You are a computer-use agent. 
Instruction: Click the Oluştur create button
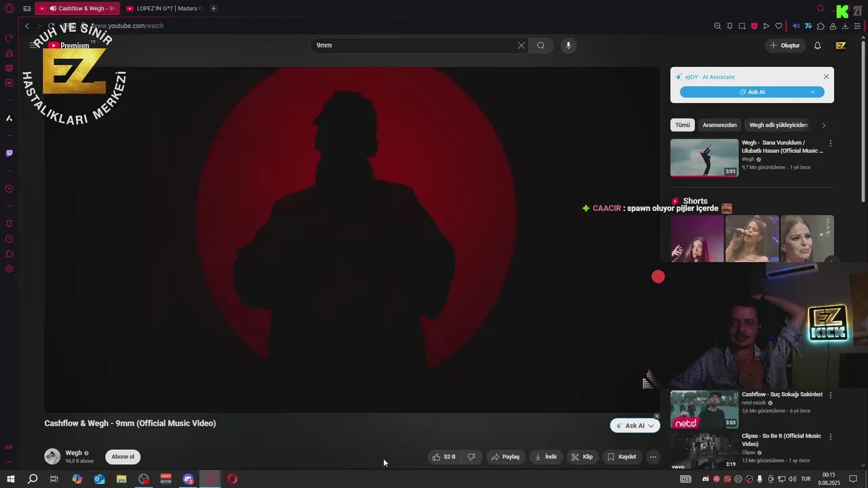pos(785,45)
